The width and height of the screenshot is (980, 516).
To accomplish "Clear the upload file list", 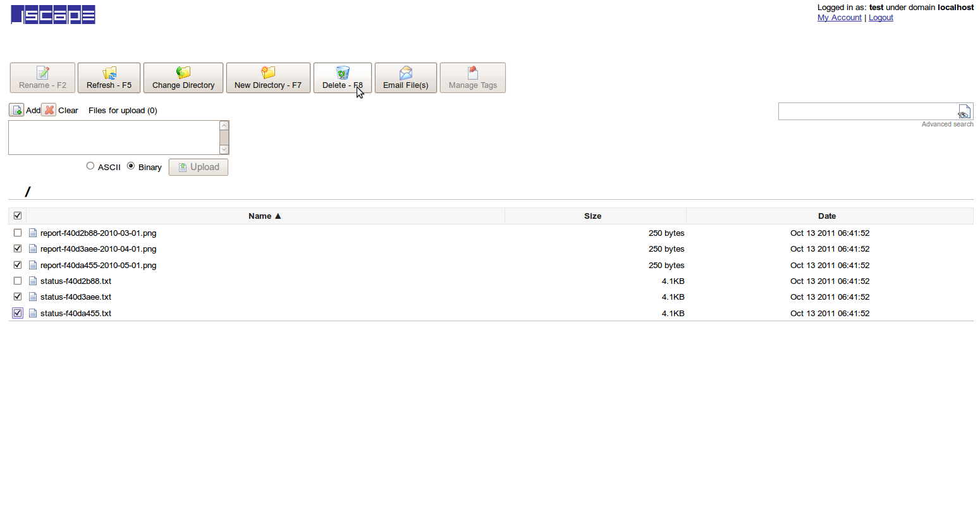I will (49, 109).
